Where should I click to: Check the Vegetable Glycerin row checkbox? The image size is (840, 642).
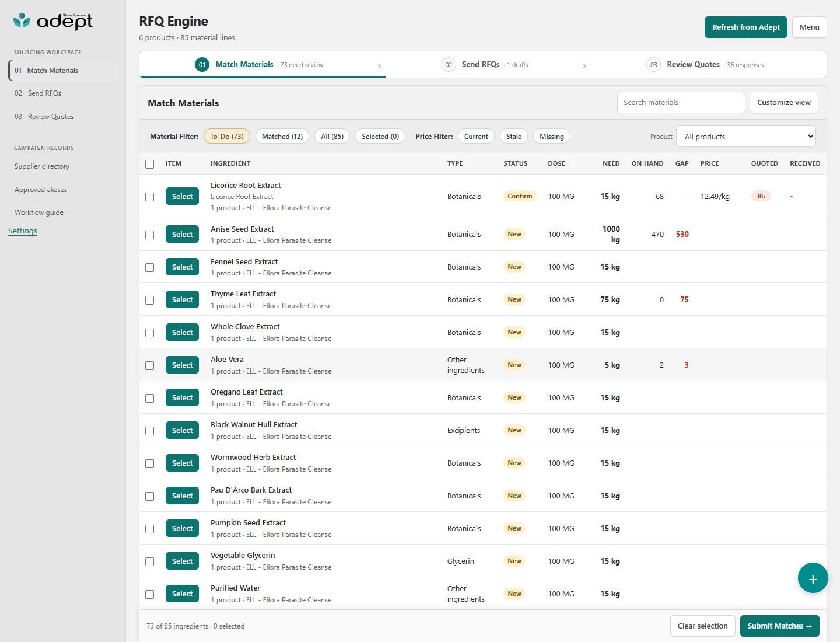(x=150, y=561)
